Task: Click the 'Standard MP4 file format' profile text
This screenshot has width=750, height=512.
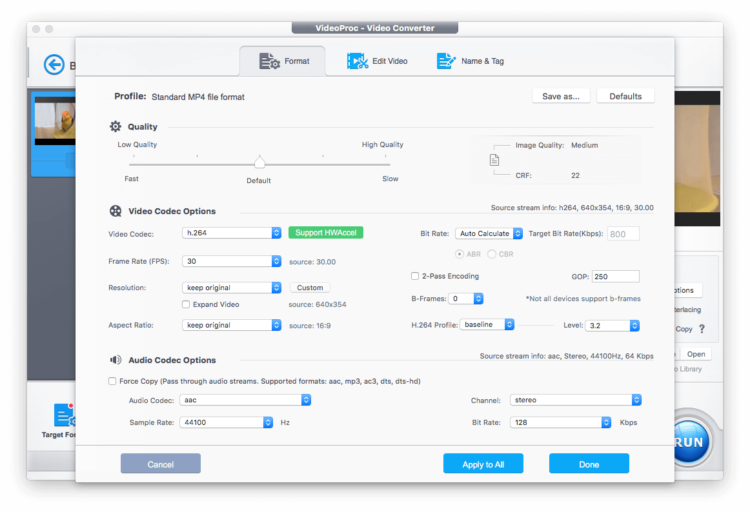Action: [198, 97]
